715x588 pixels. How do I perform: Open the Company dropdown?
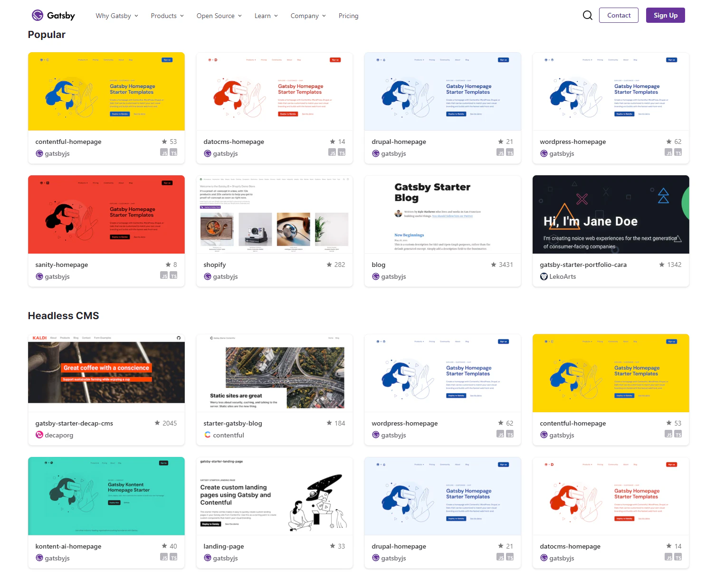click(308, 16)
